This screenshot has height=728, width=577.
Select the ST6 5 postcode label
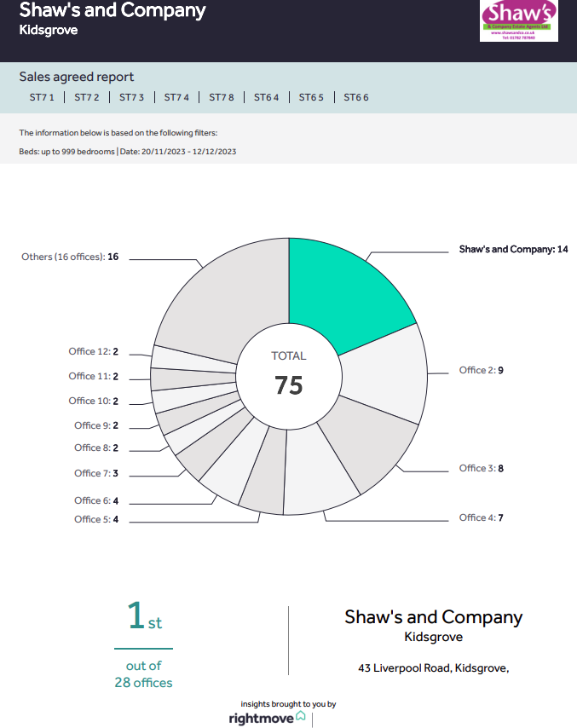[x=311, y=97]
